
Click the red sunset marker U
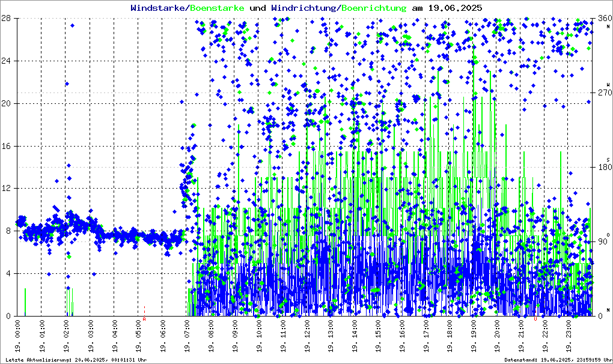coord(535,319)
